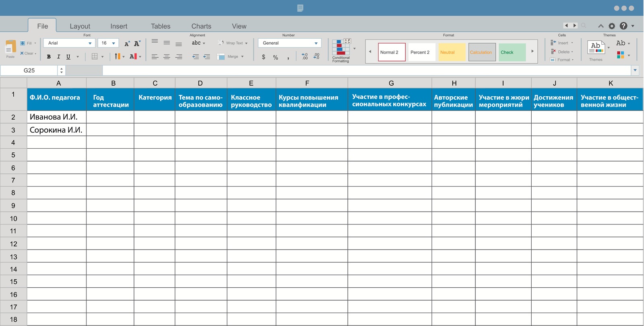
Task: Toggle bold formatting
Action: pos(49,57)
